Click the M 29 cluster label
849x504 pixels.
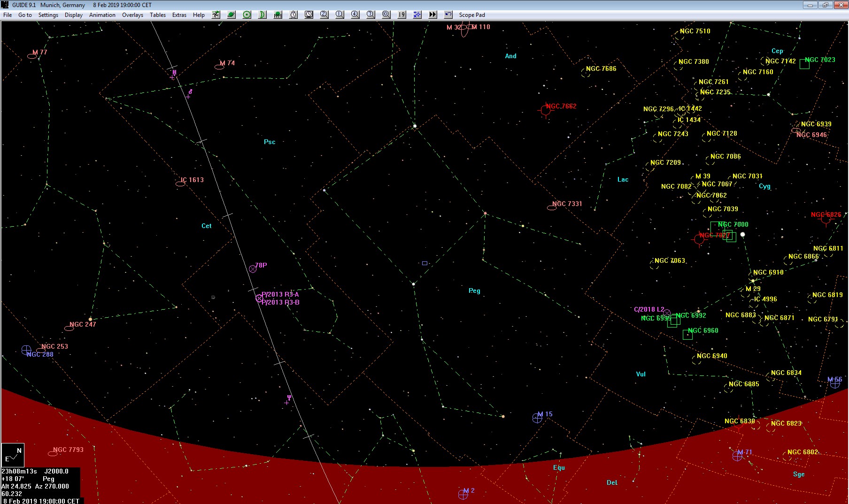(x=753, y=289)
